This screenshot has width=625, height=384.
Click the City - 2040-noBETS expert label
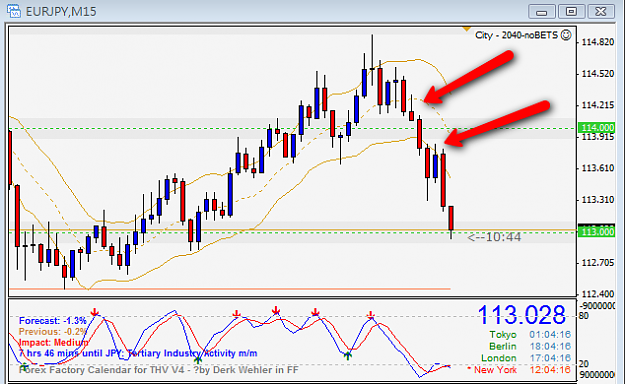[516, 35]
